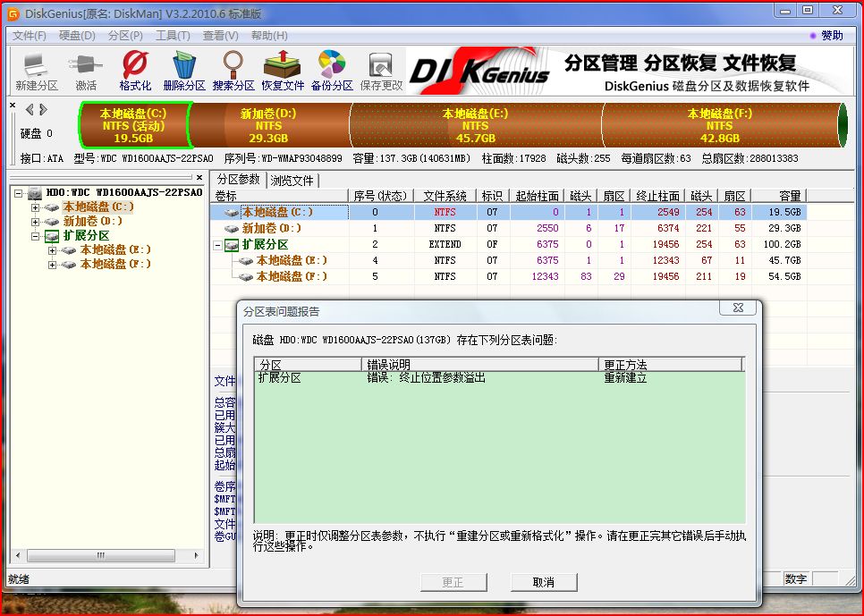Open the 帮助(H) menu
Image resolution: width=864 pixels, height=616 pixels.
(x=269, y=36)
